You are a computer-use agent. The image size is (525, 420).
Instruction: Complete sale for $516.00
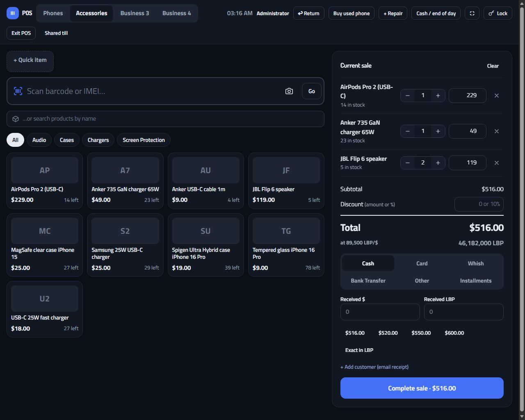pos(422,388)
